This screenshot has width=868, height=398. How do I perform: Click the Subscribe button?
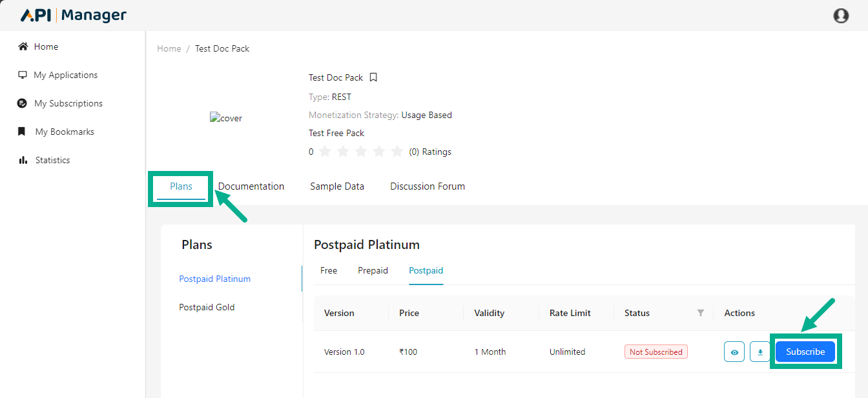805,352
